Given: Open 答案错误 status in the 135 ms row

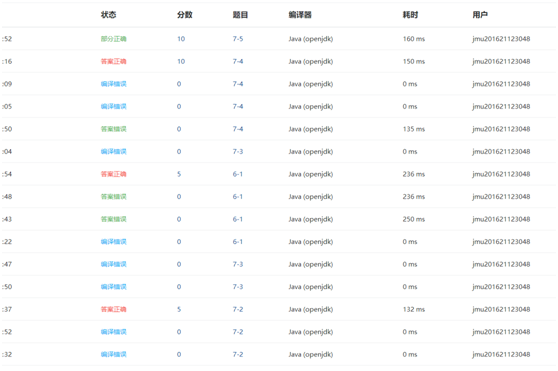Looking at the screenshot, I should pos(114,129).
